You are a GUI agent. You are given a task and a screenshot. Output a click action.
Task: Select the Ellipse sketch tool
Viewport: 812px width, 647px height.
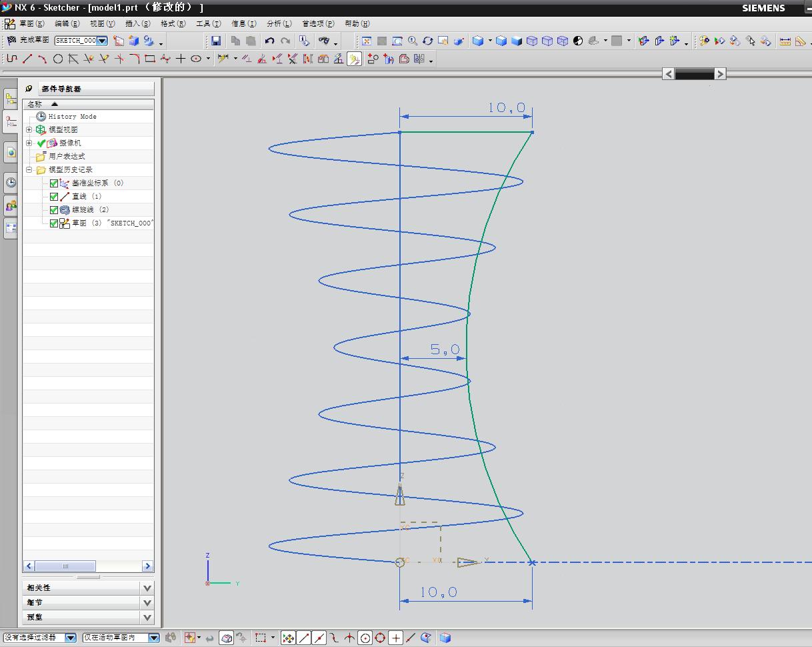pos(196,59)
